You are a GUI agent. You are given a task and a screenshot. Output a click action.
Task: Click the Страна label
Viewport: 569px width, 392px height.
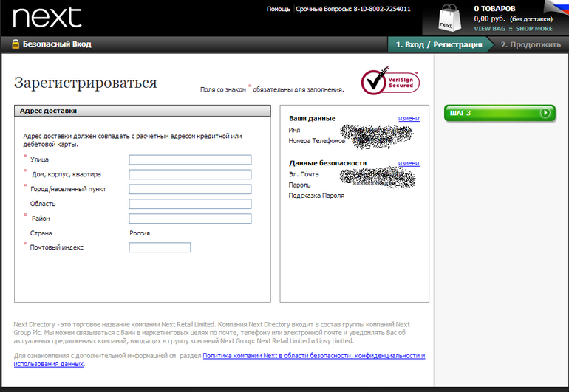[41, 233]
